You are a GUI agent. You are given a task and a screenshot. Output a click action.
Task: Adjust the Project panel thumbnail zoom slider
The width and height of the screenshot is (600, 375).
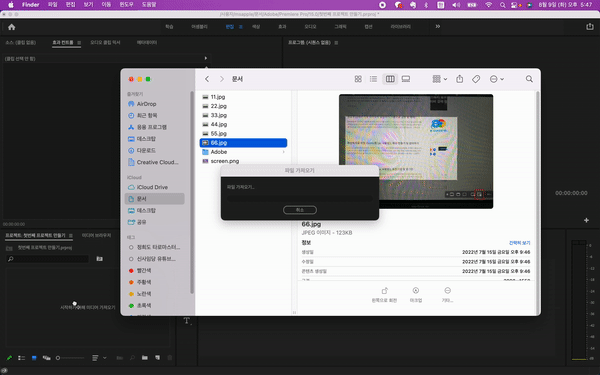tap(70, 358)
